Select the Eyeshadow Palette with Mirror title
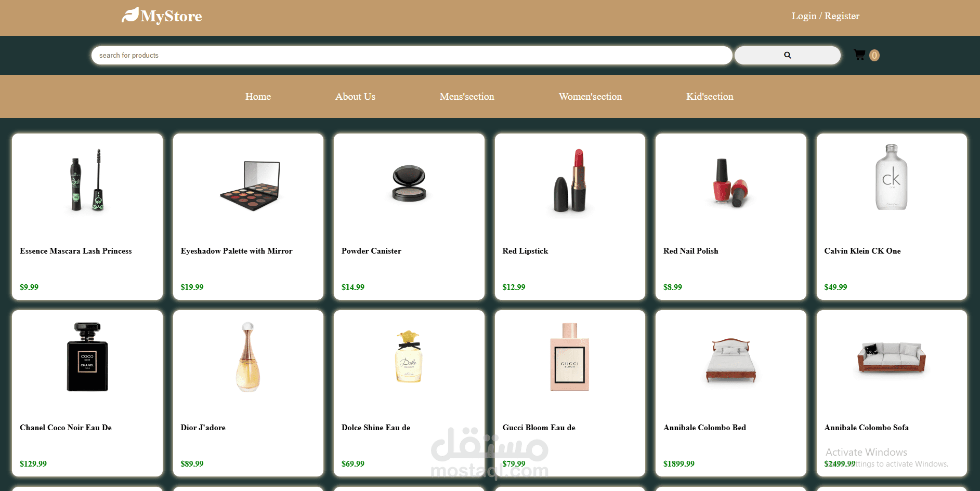 coord(237,251)
